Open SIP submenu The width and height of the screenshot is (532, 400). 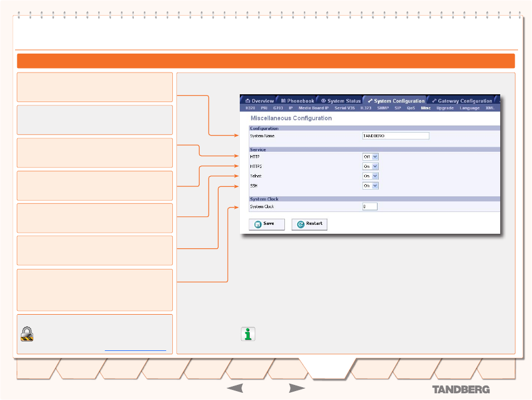click(398, 108)
